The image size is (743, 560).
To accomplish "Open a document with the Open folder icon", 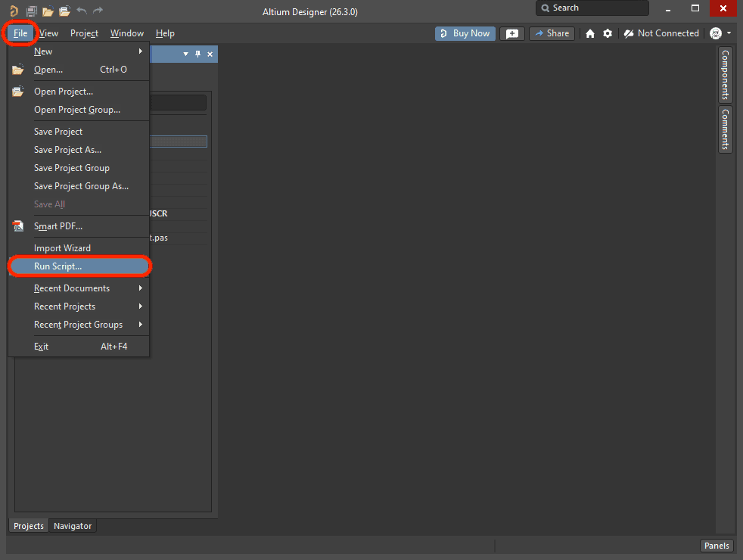I will [x=48, y=11].
